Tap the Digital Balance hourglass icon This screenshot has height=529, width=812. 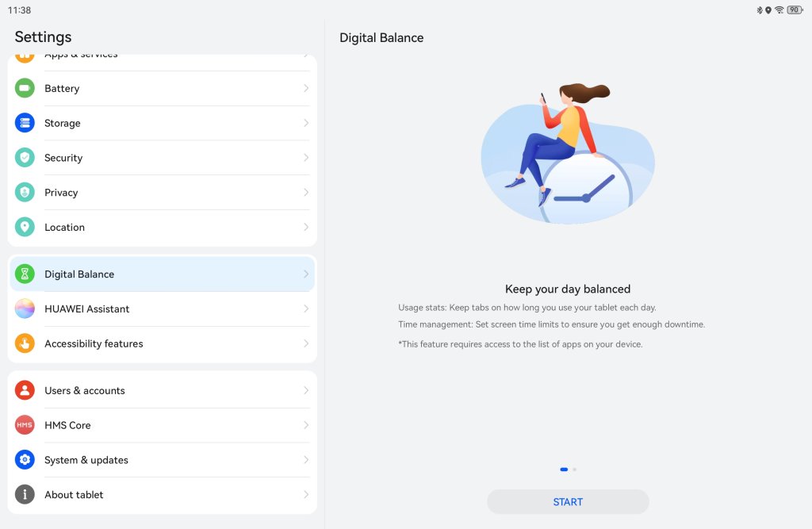coord(25,274)
